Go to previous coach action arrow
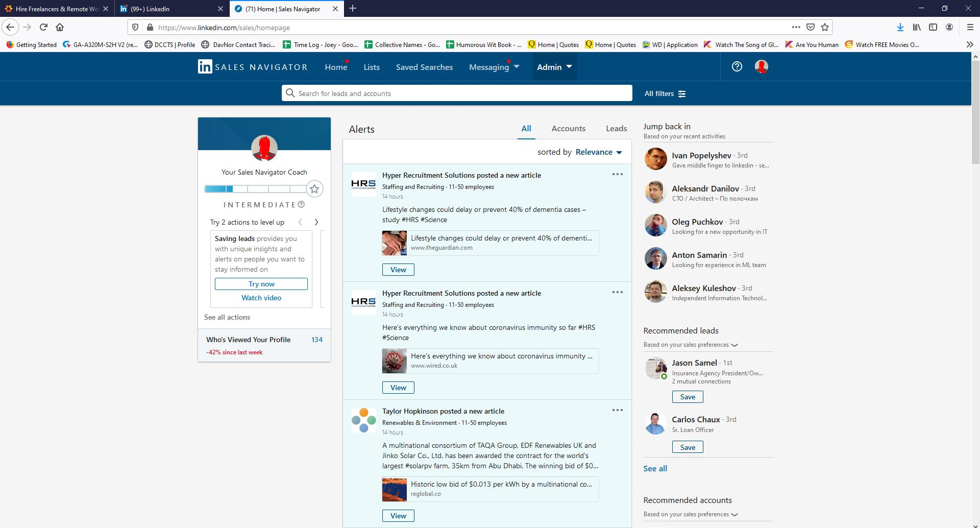 [300, 222]
